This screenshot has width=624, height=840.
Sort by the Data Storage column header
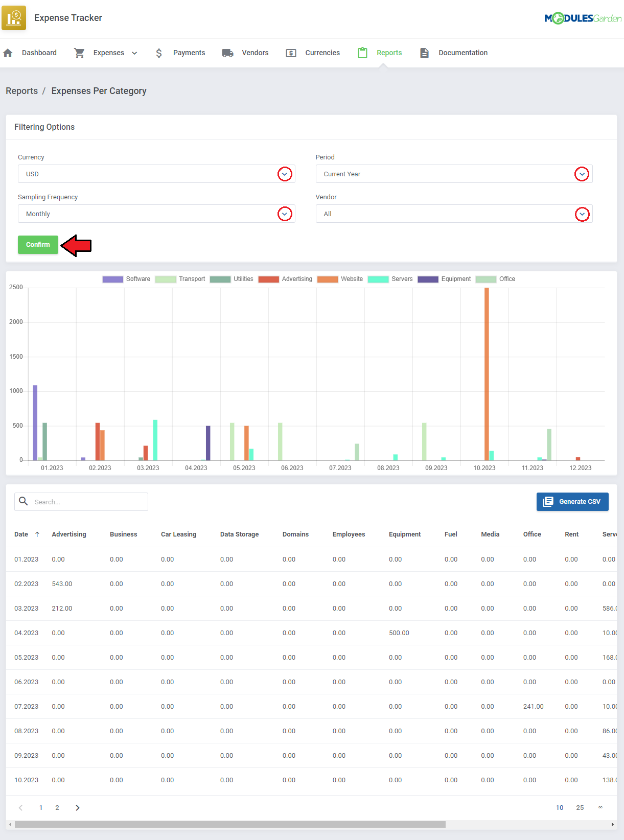point(239,534)
